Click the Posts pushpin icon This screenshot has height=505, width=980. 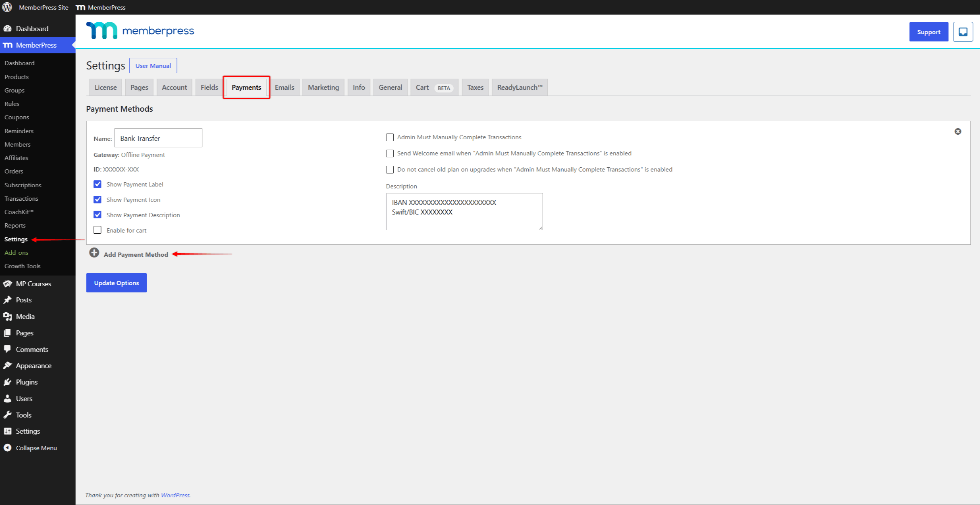tap(7, 300)
